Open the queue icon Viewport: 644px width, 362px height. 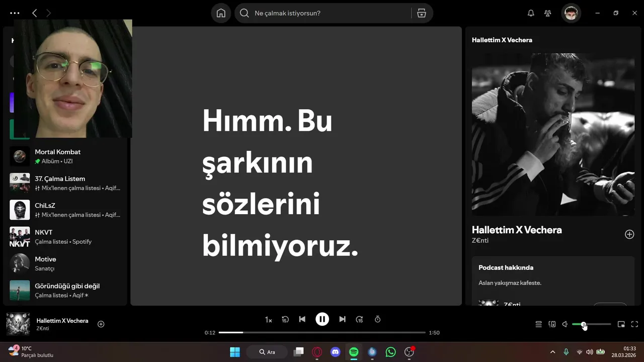pyautogui.click(x=538, y=324)
